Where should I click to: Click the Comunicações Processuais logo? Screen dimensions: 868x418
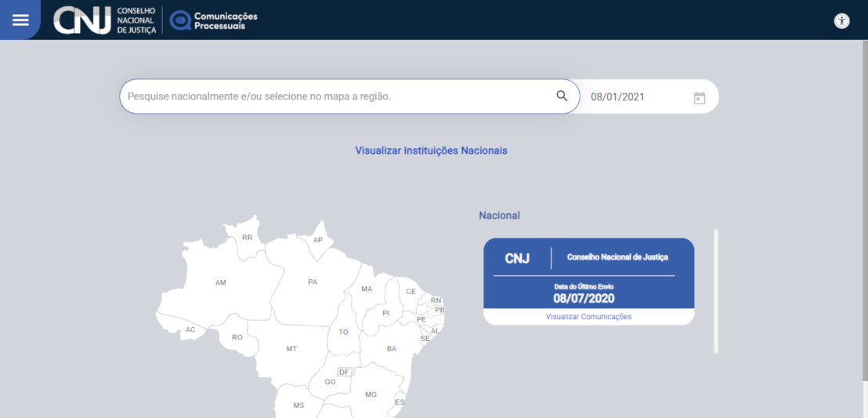tap(214, 20)
